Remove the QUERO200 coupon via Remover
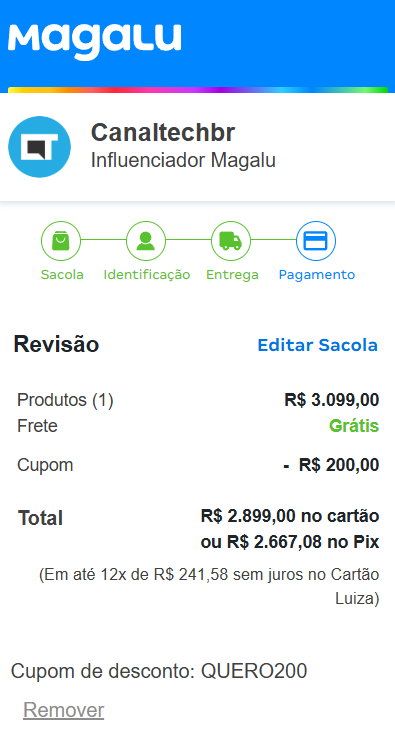 [64, 710]
